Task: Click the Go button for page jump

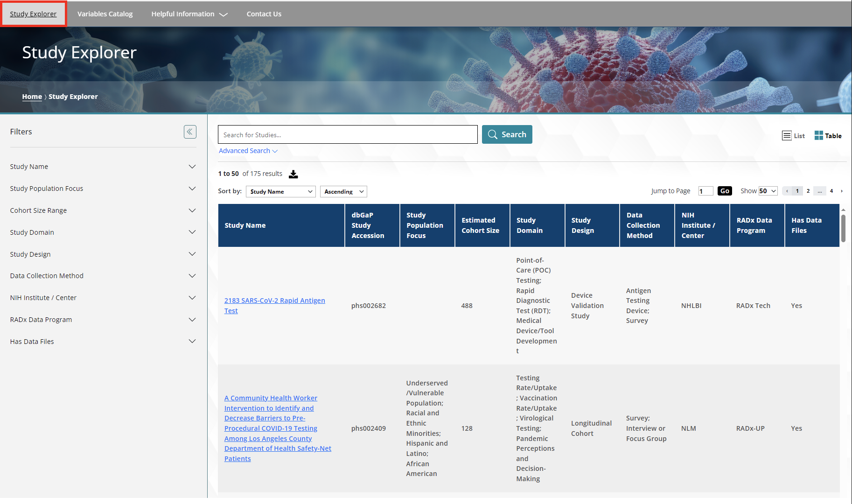Action: (x=725, y=191)
